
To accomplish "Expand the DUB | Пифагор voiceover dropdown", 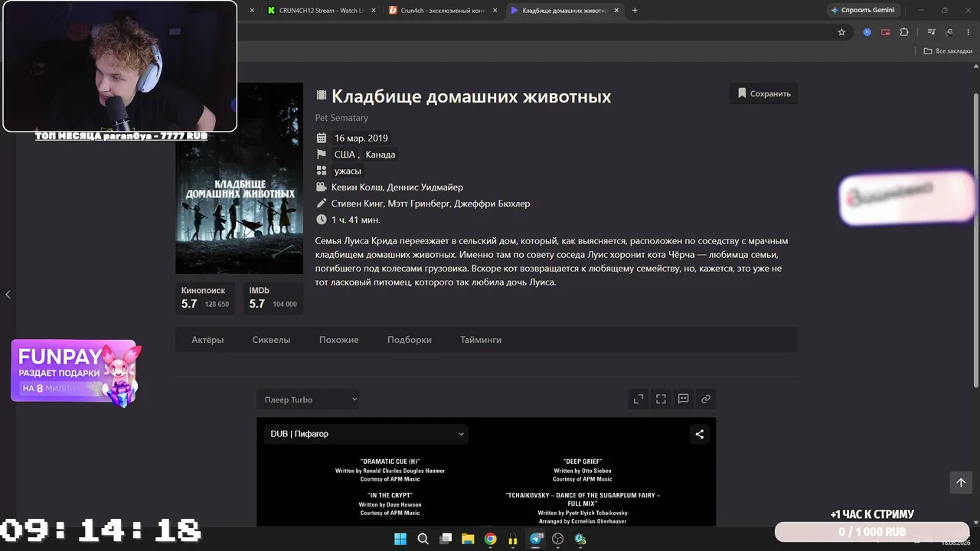I will pos(366,434).
